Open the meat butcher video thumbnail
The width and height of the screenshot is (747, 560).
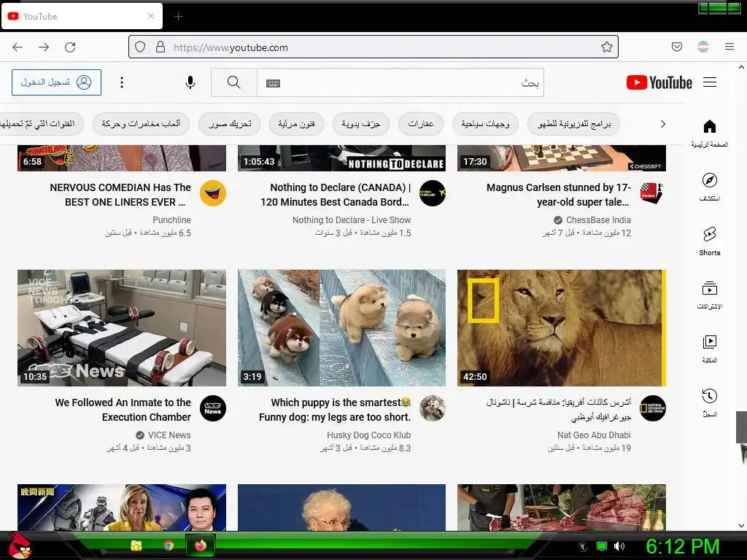562,507
